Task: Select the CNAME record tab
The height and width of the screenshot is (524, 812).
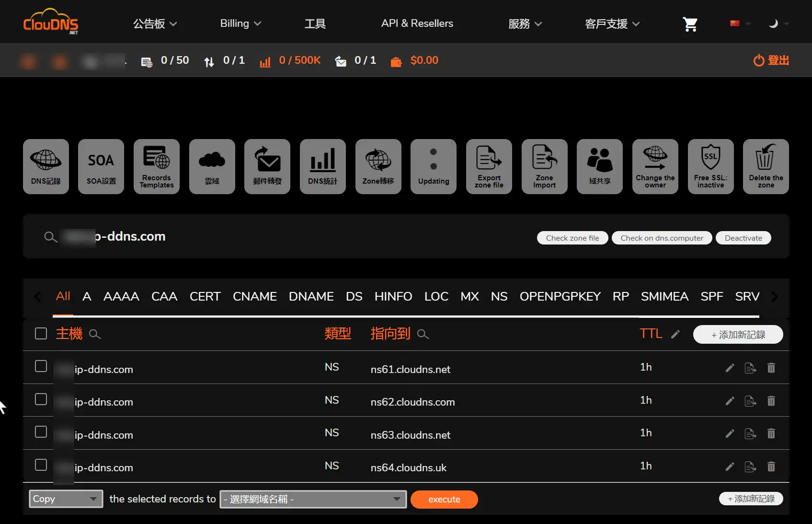Action: pyautogui.click(x=255, y=296)
